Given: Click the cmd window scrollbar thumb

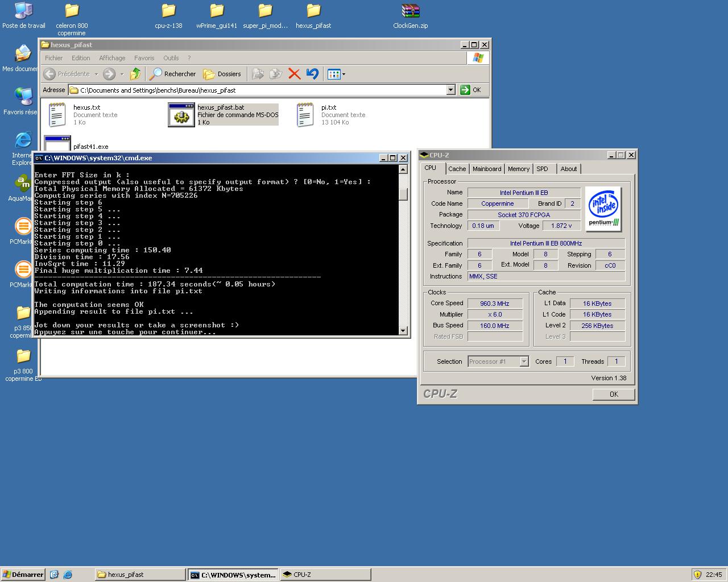Looking at the screenshot, I should click(403, 194).
